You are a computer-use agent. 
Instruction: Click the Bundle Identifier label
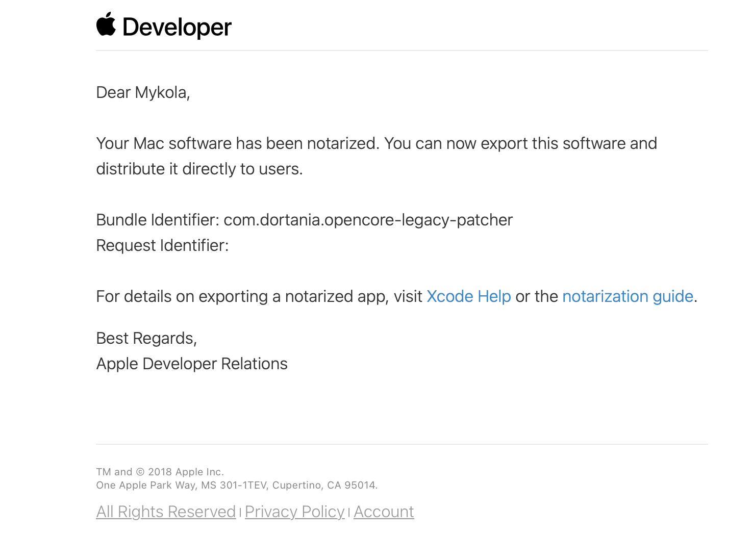158,220
